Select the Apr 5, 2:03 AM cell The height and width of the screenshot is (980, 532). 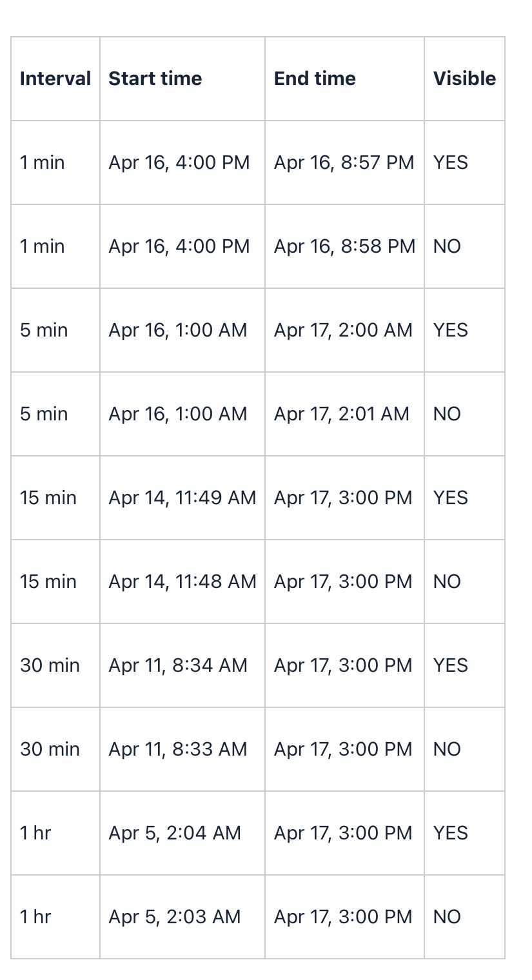pos(175,917)
